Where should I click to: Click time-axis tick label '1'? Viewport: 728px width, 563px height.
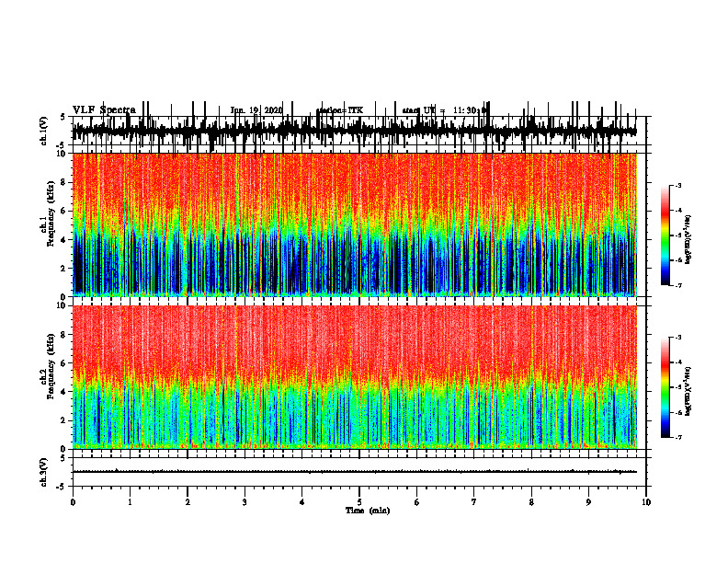tap(130, 502)
